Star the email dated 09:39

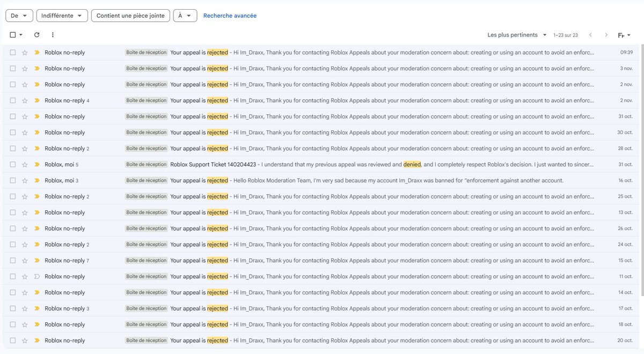25,53
